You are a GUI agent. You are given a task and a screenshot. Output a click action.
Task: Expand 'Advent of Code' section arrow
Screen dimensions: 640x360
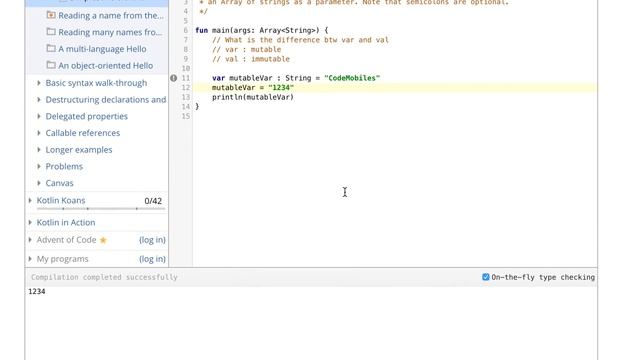[x=30, y=240]
